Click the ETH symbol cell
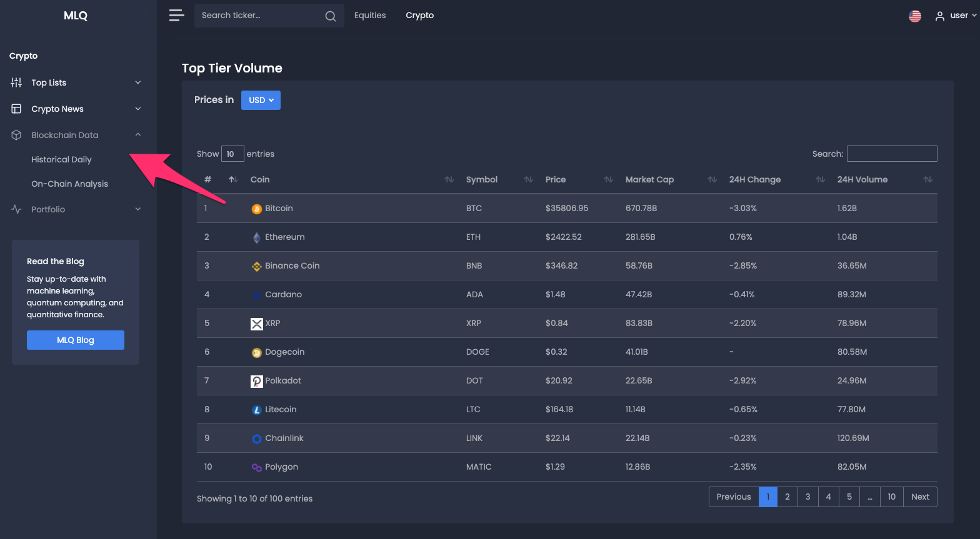The height and width of the screenshot is (539, 980). click(x=473, y=237)
